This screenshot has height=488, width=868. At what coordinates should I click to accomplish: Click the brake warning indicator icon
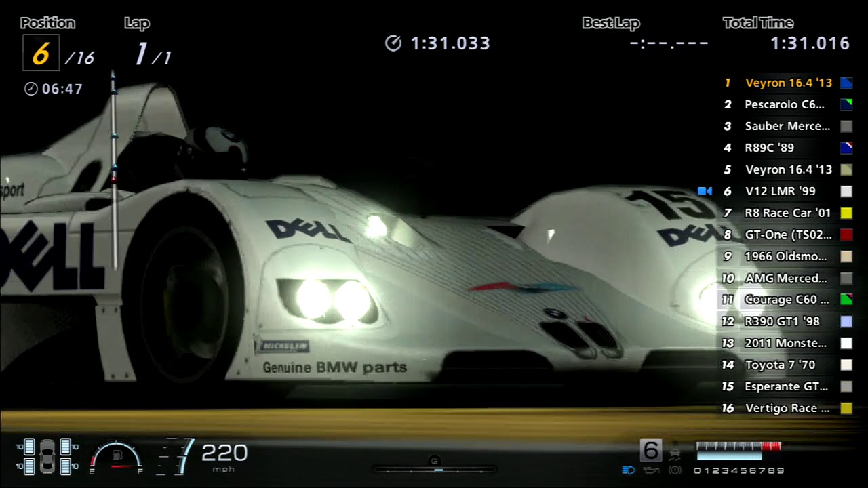coord(675,470)
